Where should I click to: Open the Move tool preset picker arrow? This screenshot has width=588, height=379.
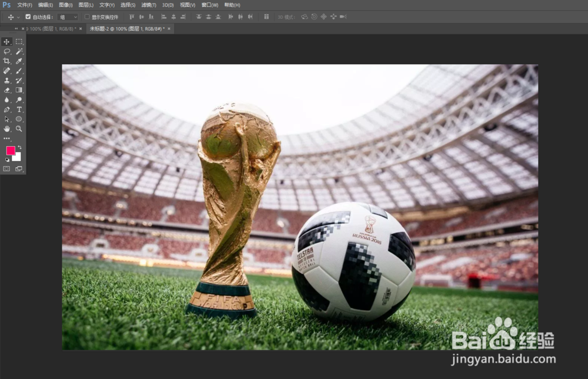(x=18, y=17)
